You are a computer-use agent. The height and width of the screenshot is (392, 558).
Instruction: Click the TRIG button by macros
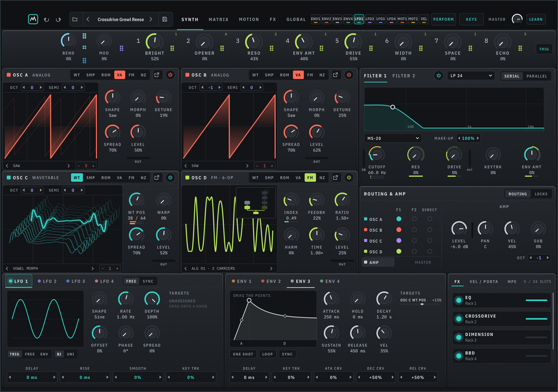(543, 49)
